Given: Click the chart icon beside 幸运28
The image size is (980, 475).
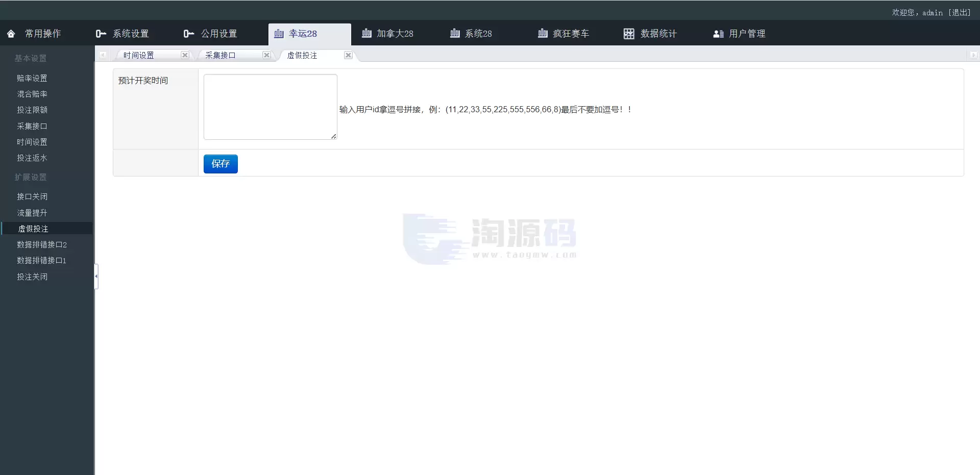Looking at the screenshot, I should (279, 34).
